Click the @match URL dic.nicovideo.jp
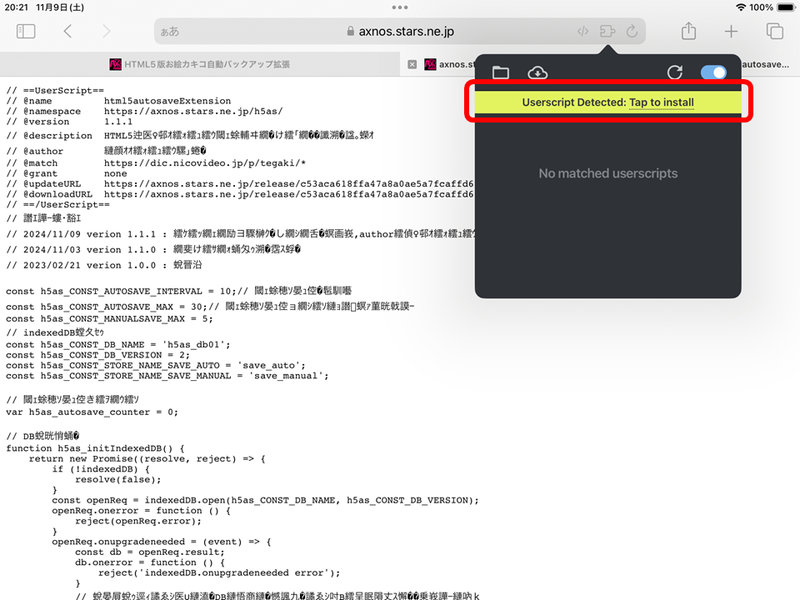The height and width of the screenshot is (600, 800). (x=205, y=163)
